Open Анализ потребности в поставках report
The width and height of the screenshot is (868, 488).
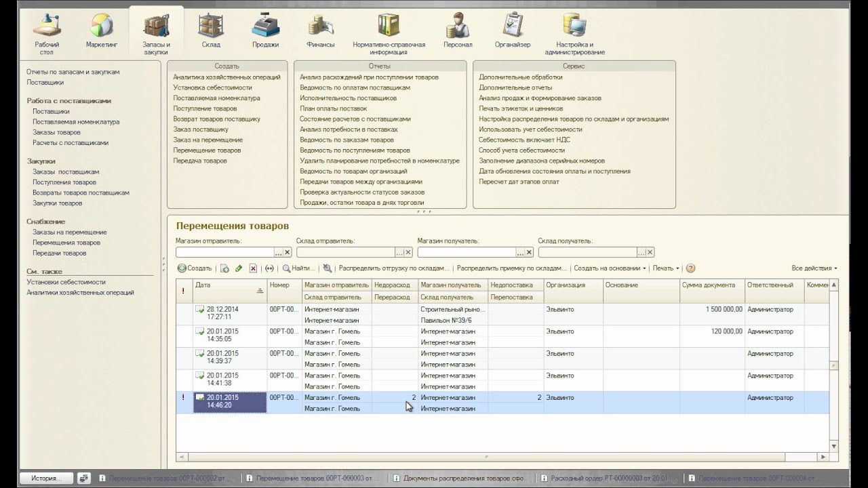pos(349,129)
